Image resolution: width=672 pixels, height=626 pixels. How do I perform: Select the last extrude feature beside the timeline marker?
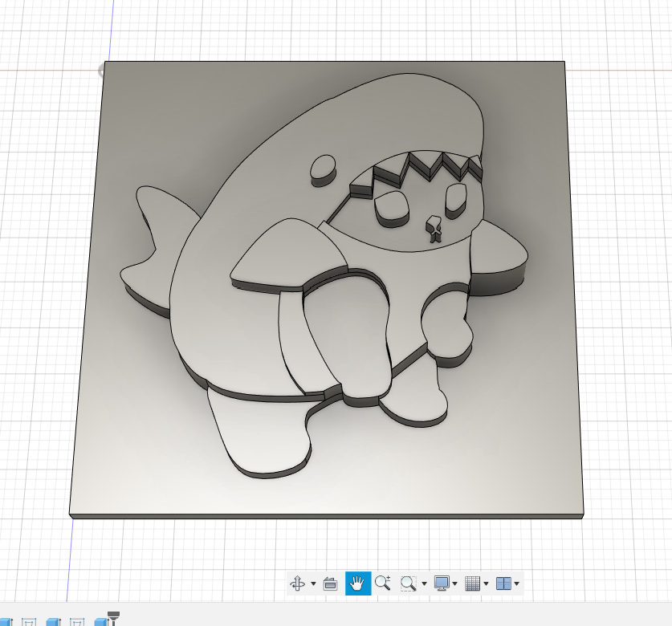point(100,622)
